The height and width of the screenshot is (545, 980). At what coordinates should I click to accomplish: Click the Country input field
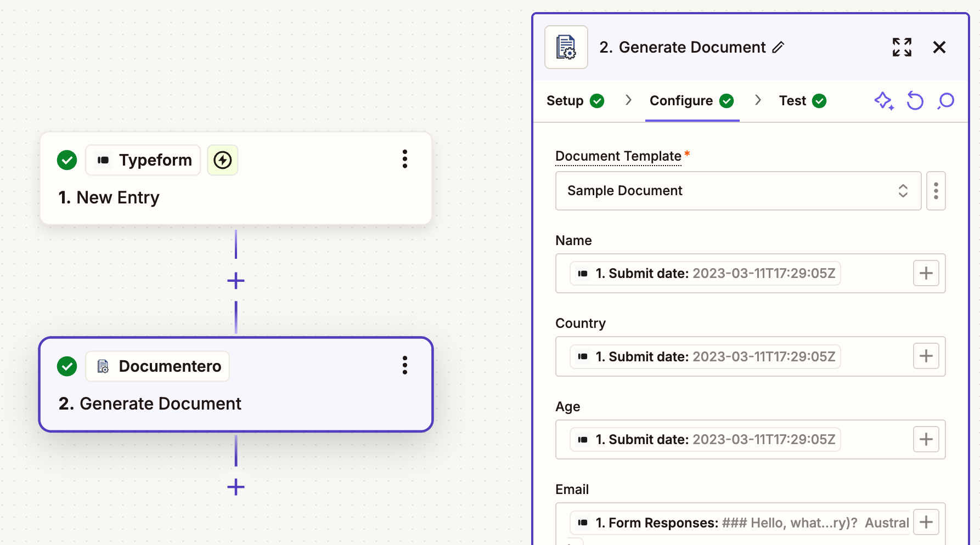point(750,356)
